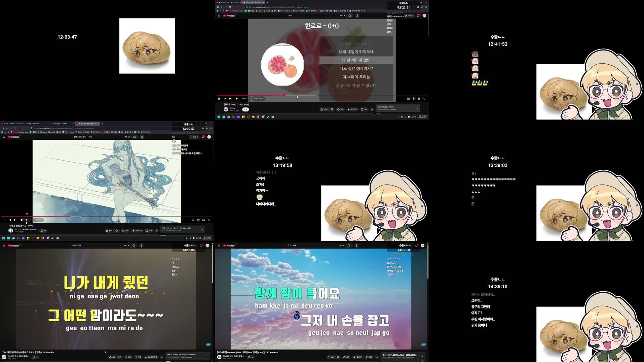Image resolution: width=644 pixels, height=362 pixels.
Task: Like the 나부나 guitar girl video
Action: (109, 231)
